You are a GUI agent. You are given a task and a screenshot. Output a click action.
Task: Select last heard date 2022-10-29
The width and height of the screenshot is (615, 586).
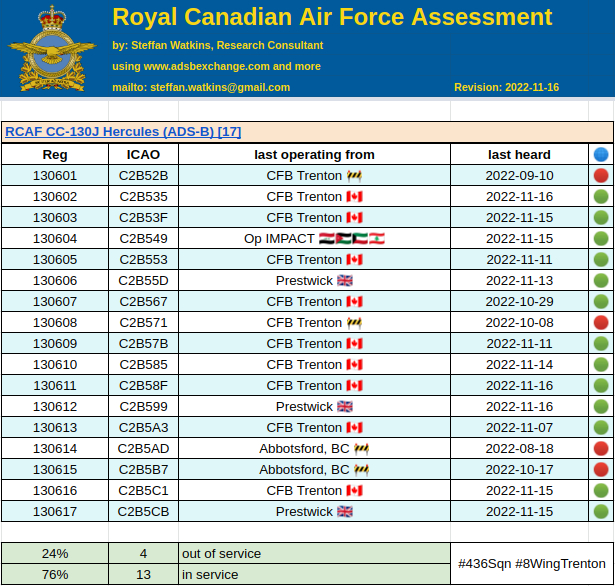pos(519,302)
